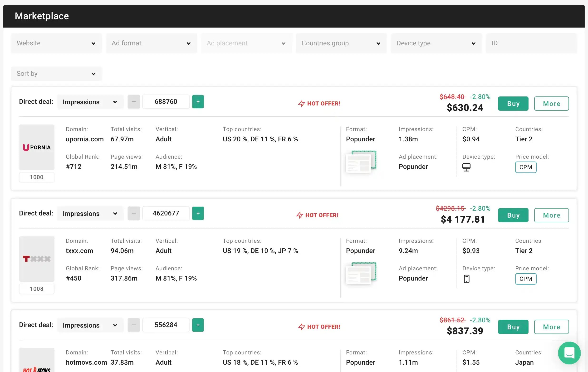Image resolution: width=588 pixels, height=372 pixels.
Task: Click lightning icon beside first HOT OFFER label
Action: [302, 103]
